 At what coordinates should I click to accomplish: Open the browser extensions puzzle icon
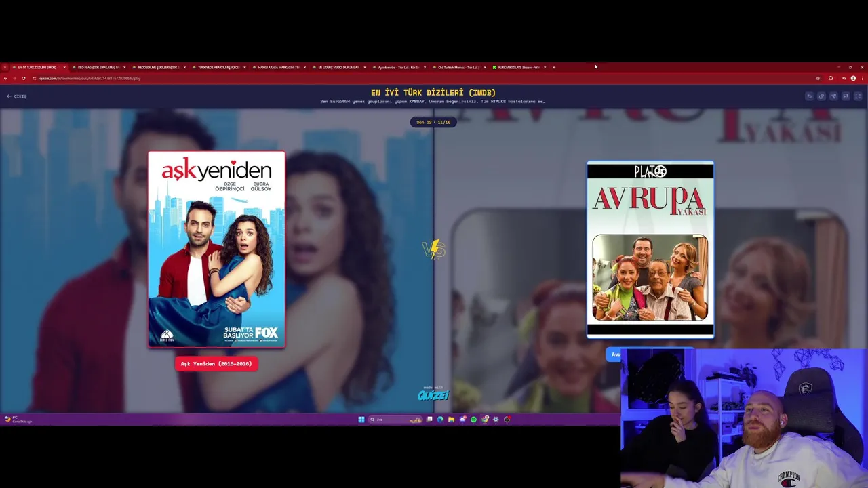tap(831, 78)
